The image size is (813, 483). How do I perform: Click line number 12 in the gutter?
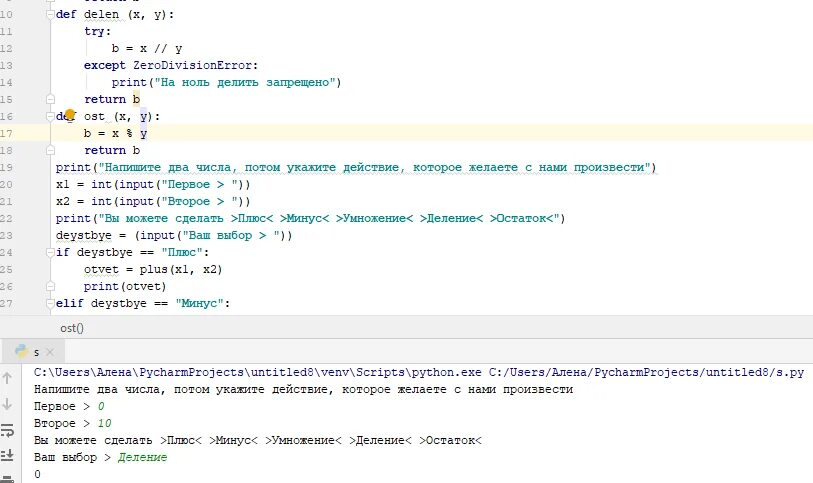click(6, 48)
